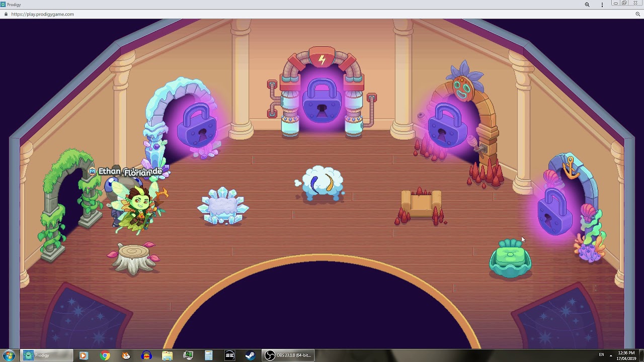Open the black striped app taskbar icon
Viewport: 644px width, 362px height.
pyautogui.click(x=229, y=355)
